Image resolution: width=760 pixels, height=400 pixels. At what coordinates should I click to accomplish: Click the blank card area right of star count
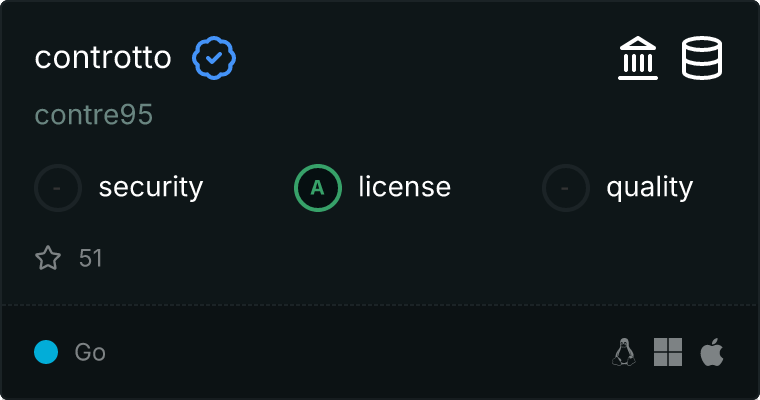pos(400,259)
